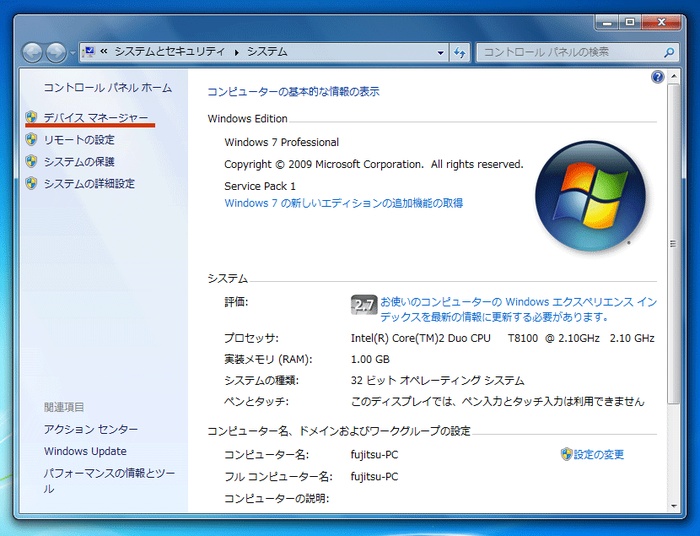The image size is (700, 536).
Task: Open the address bar history dropdown arrow
Action: click(441, 52)
